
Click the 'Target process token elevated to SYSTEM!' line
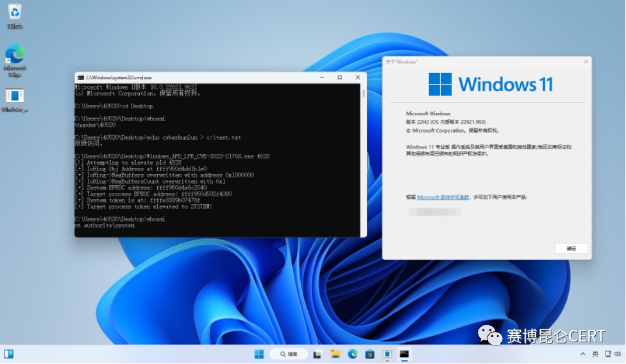point(143,206)
